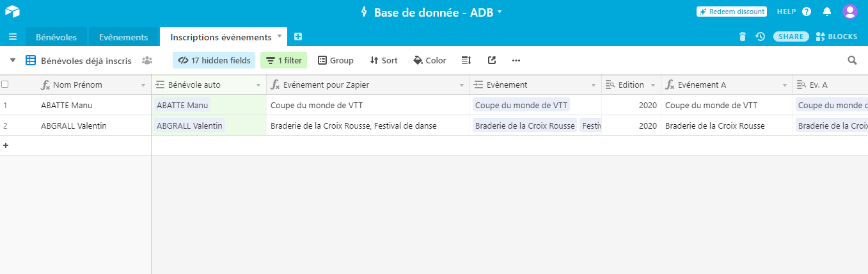Click the Bénévole auto linked record icon
This screenshot has height=274, width=868.
161,85
